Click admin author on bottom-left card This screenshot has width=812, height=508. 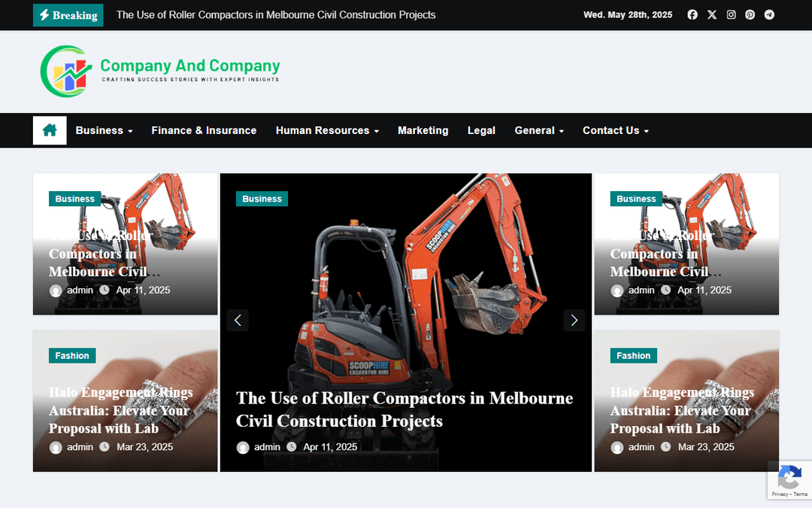click(71, 447)
